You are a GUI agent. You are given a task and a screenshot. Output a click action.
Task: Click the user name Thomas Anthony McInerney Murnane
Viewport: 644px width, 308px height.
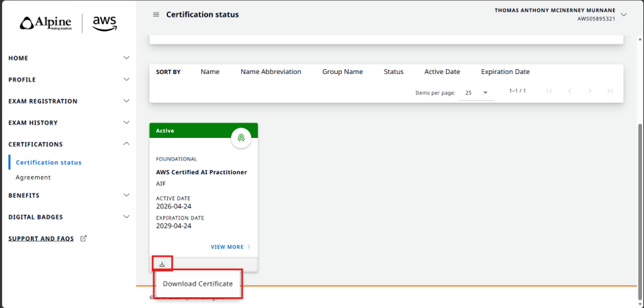[x=555, y=11]
